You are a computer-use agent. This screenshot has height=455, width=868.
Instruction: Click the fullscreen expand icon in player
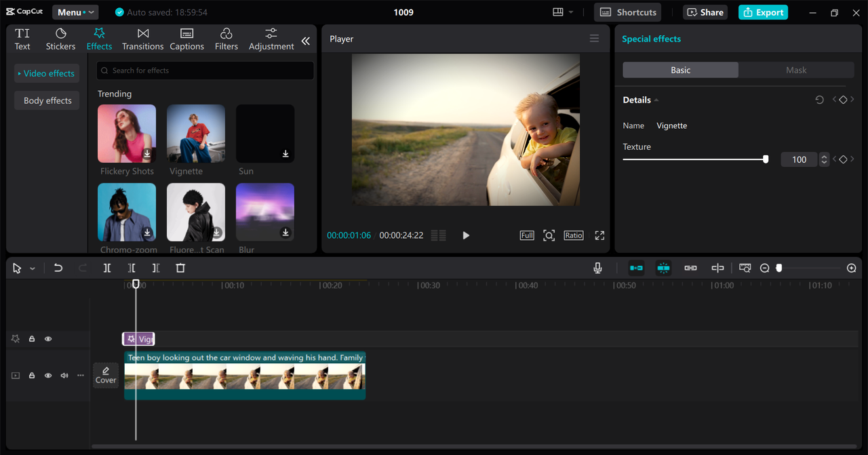tap(599, 235)
